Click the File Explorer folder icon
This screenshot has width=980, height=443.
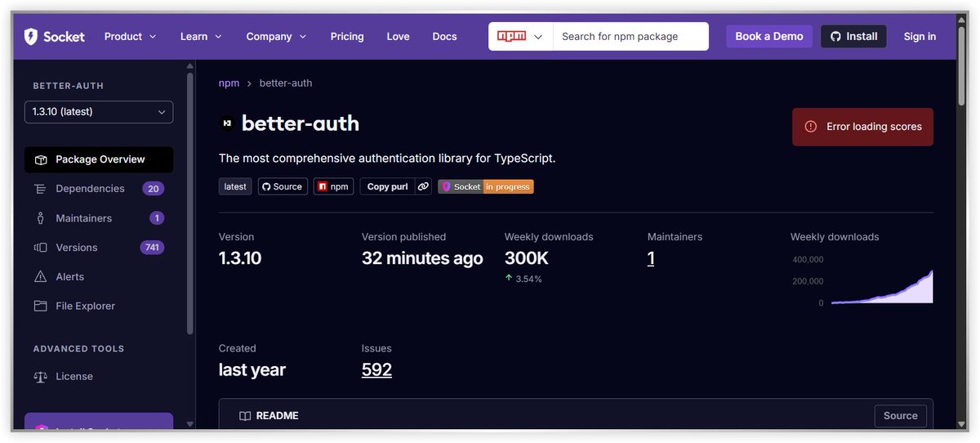(40, 307)
